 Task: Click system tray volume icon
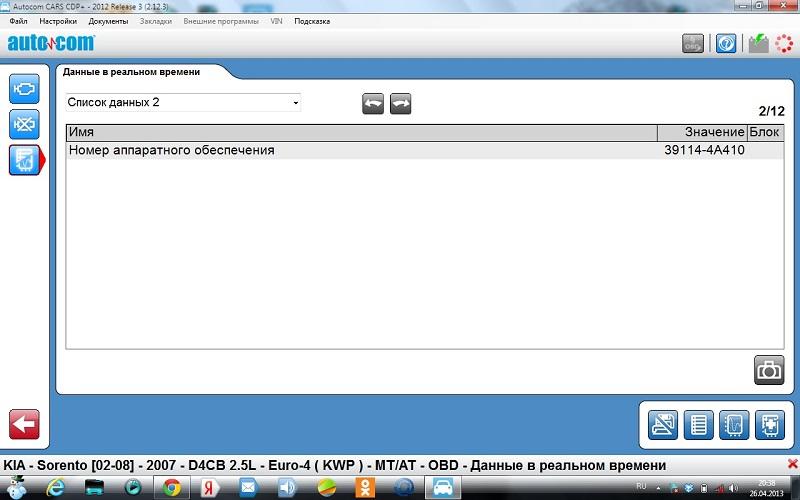click(x=733, y=488)
